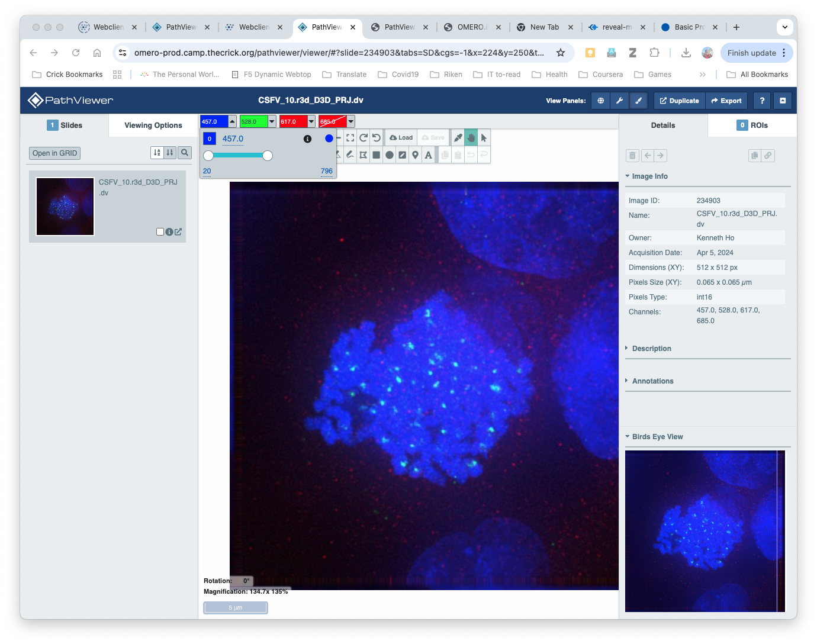The height and width of the screenshot is (644, 817).
Task: Toggle the red 617.0 channel button
Action: tap(294, 121)
